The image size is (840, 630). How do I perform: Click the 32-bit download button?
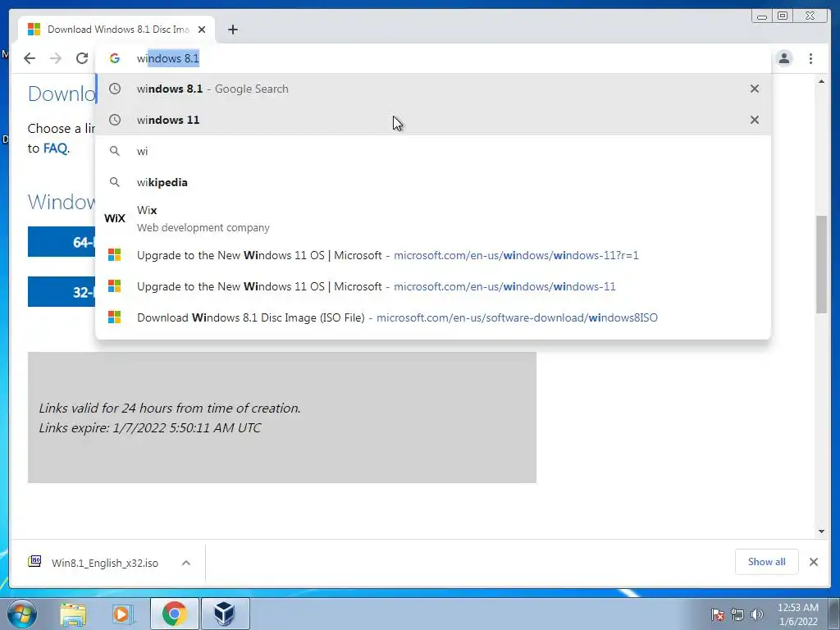pos(62,291)
